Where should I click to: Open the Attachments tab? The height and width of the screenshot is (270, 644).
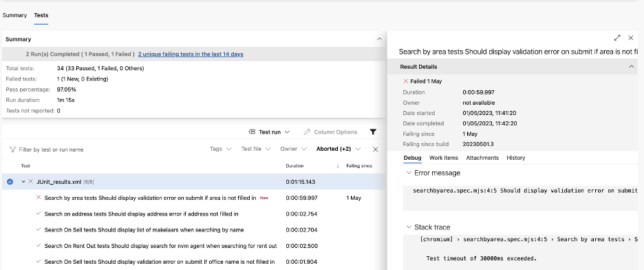pyautogui.click(x=482, y=158)
